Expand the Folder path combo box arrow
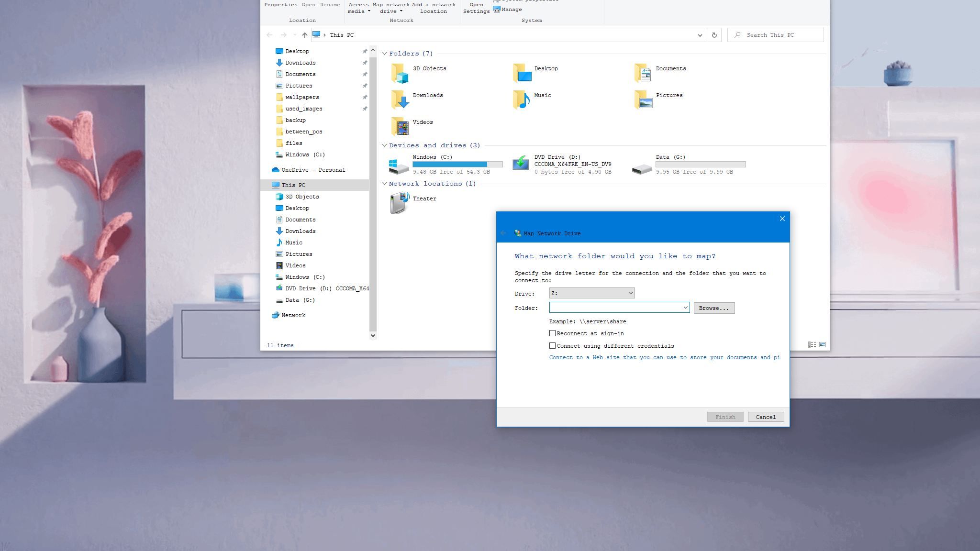Viewport: 980px width, 551px height. pos(685,308)
